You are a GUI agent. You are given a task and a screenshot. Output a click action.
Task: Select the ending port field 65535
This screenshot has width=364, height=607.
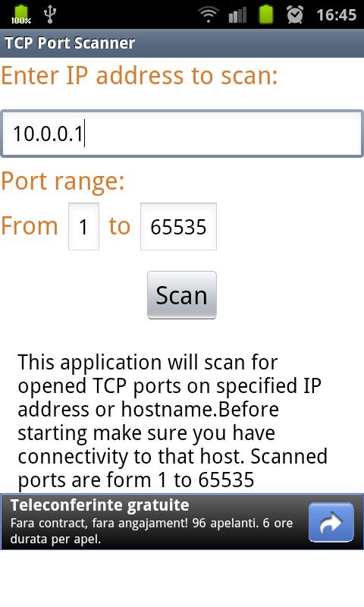tap(178, 226)
